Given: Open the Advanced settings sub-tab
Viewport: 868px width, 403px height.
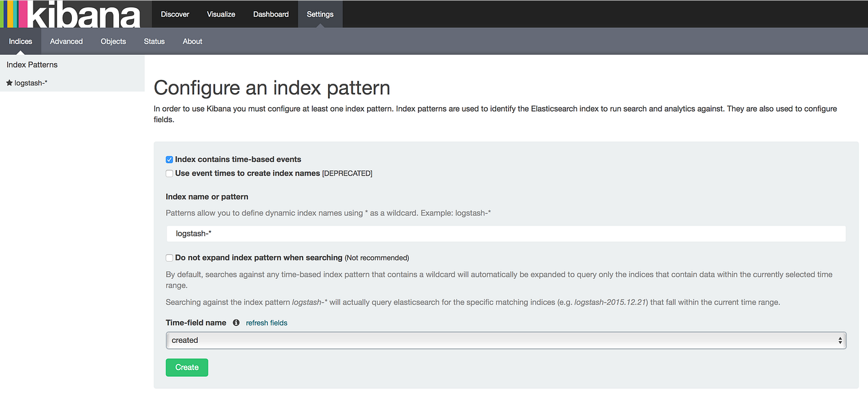Looking at the screenshot, I should [x=66, y=42].
